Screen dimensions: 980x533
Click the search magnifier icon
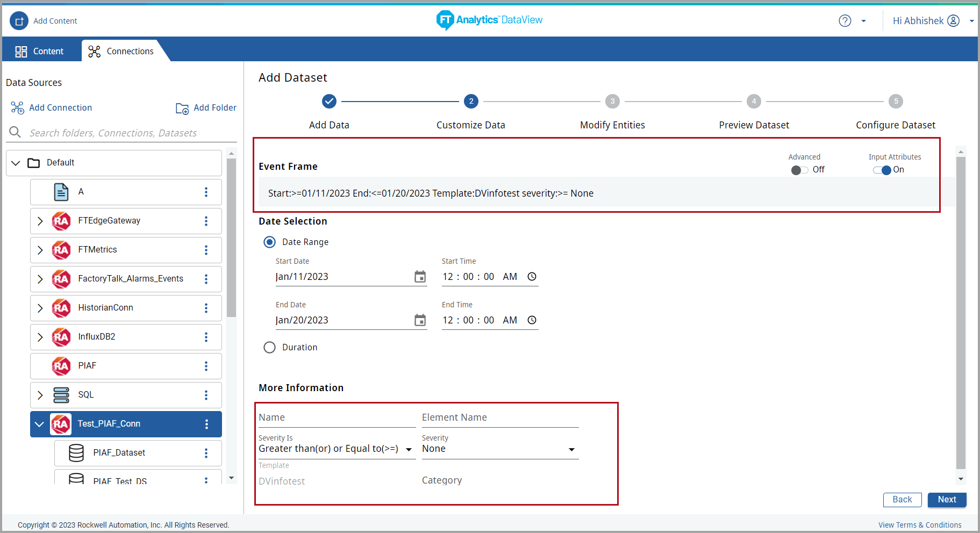(x=15, y=132)
